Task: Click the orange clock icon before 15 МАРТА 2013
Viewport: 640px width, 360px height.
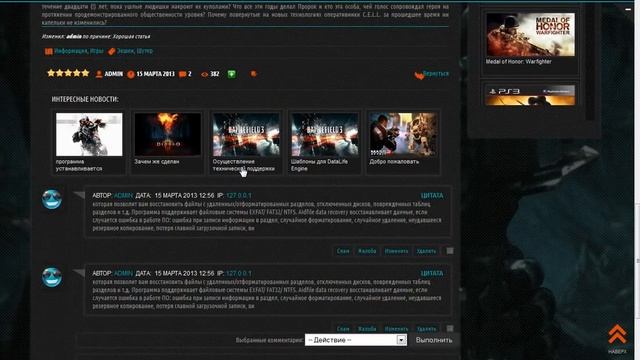Action: 131,74
